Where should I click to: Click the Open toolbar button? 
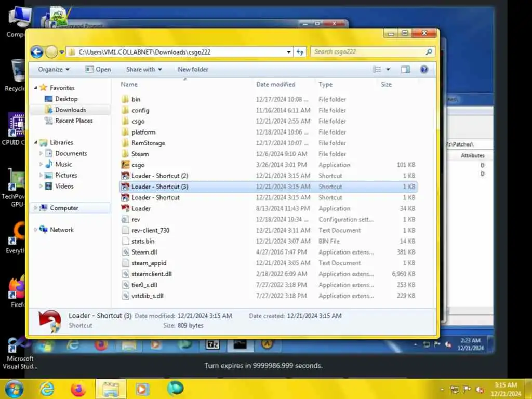pyautogui.click(x=98, y=69)
